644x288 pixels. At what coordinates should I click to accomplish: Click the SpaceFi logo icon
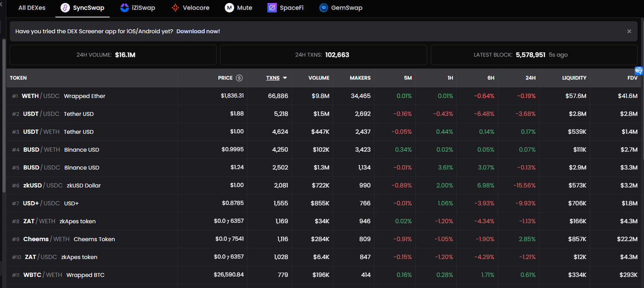tap(272, 8)
